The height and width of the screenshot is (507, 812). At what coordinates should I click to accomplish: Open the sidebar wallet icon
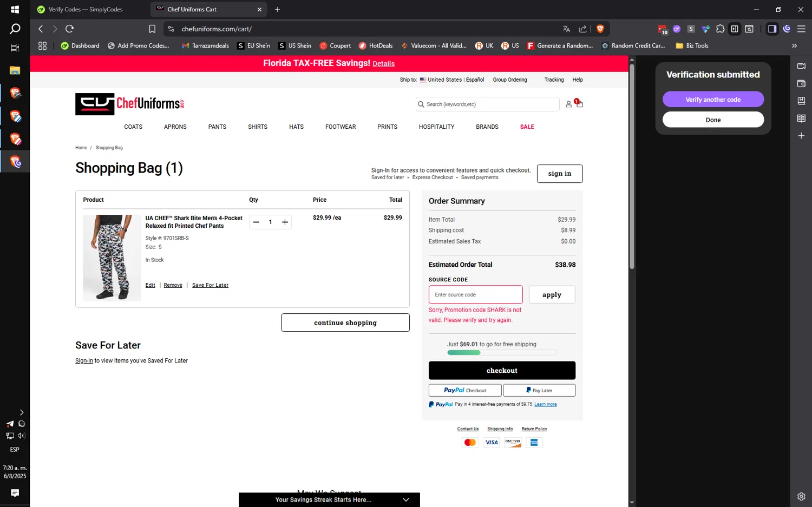point(801,83)
